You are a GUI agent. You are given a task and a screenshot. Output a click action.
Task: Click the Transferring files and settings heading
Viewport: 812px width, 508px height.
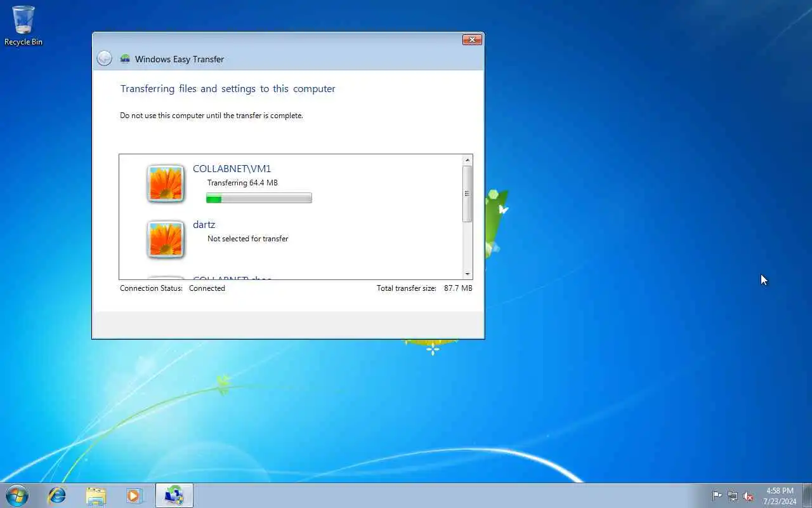tap(228, 89)
